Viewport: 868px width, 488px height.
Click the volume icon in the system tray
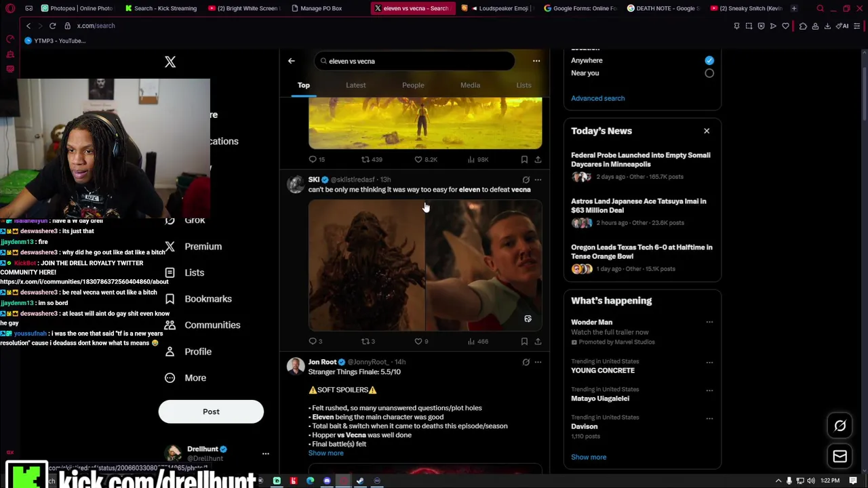point(811,481)
